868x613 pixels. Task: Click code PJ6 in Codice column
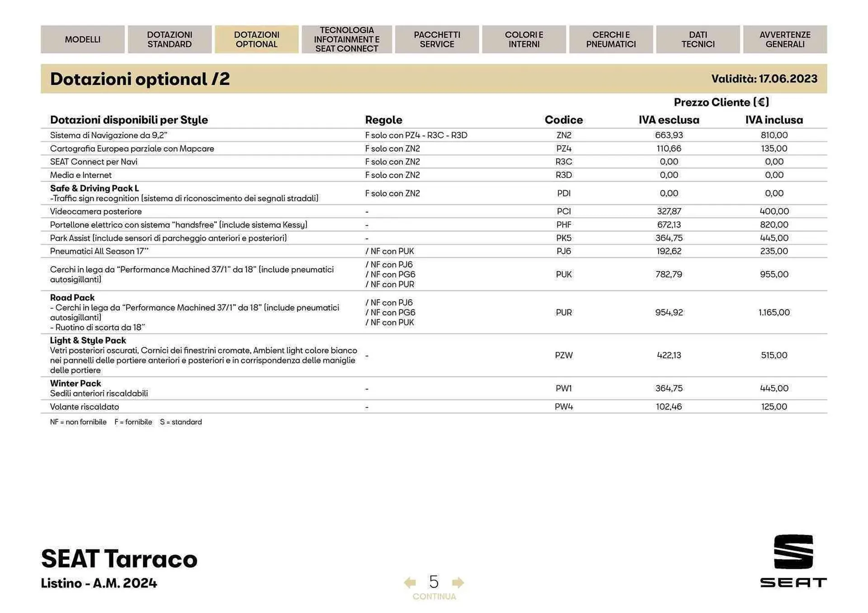coord(564,251)
